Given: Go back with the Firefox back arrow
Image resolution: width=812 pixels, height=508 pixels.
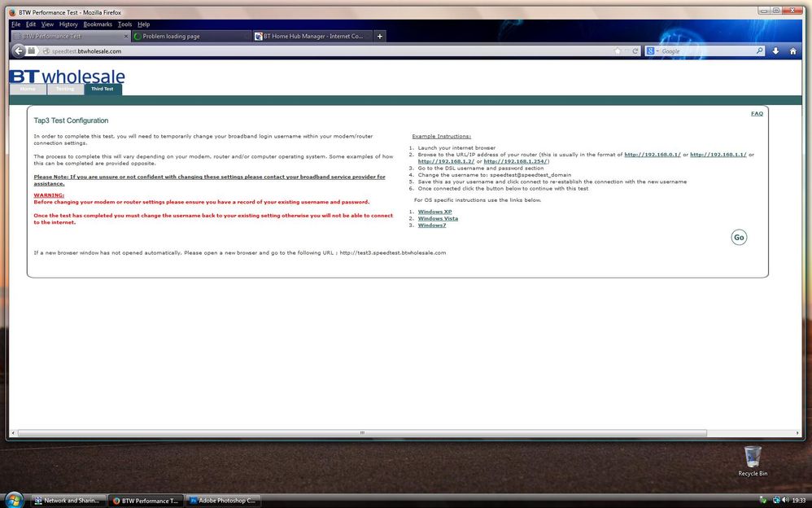Looking at the screenshot, I should coord(19,50).
